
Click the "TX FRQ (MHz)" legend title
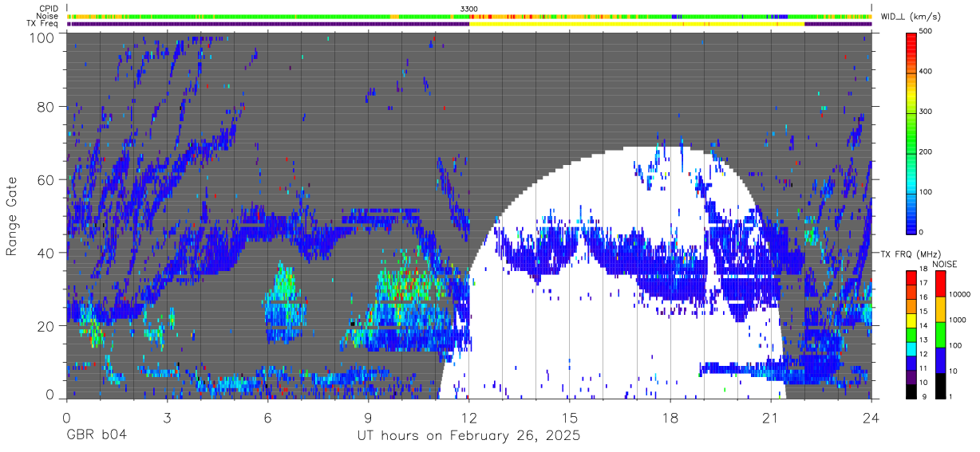(x=911, y=254)
